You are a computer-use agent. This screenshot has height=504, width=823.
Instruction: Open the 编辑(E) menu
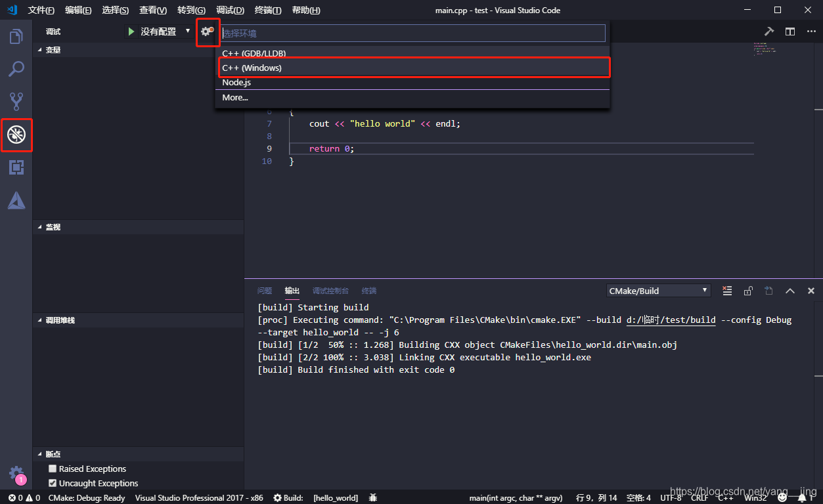point(79,10)
